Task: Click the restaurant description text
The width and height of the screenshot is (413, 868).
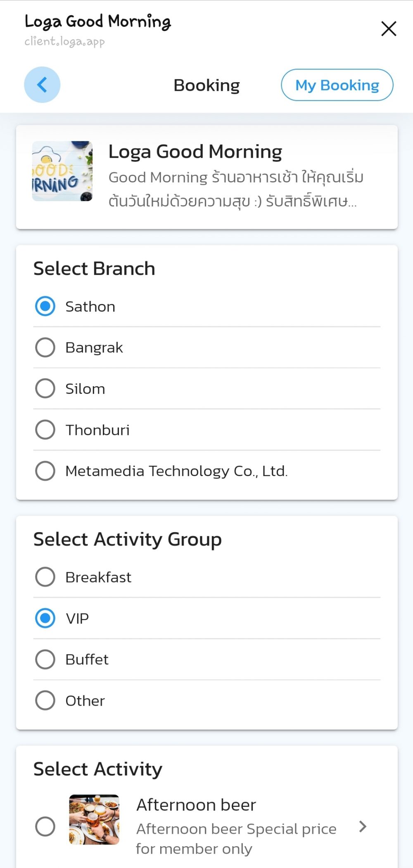Action: click(x=235, y=190)
